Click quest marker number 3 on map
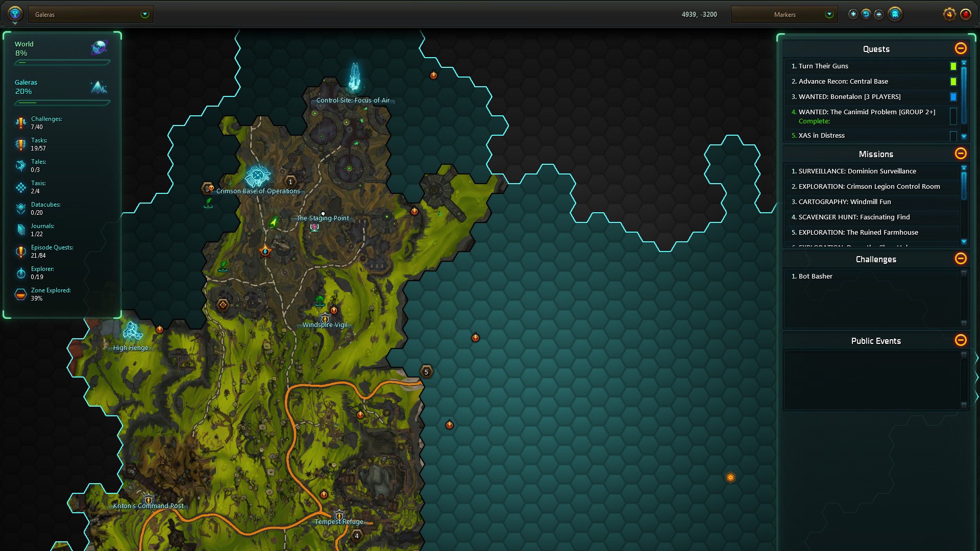 [207, 189]
